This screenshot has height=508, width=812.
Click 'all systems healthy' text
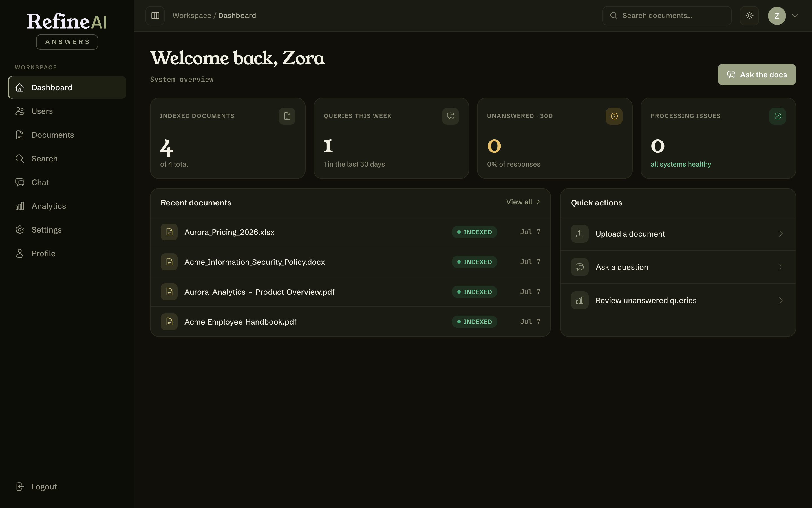tap(681, 164)
